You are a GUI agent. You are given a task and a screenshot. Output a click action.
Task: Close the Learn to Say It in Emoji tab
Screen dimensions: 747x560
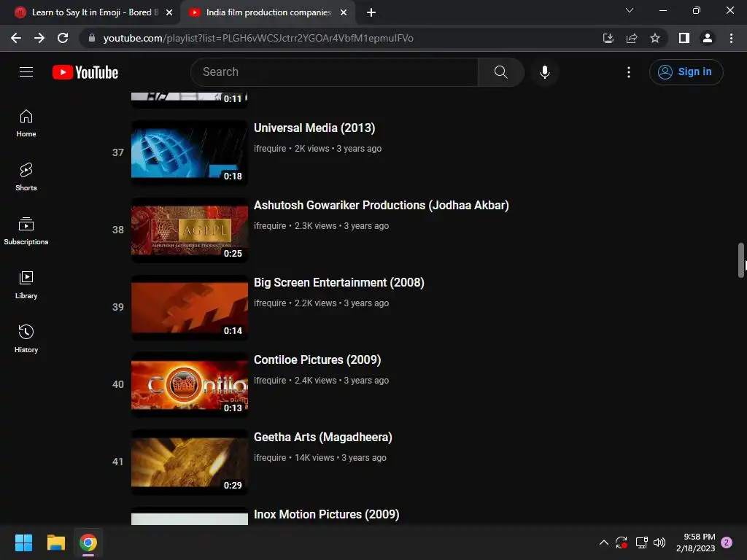(169, 12)
